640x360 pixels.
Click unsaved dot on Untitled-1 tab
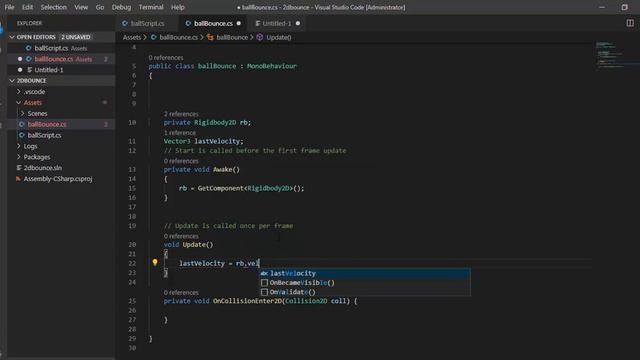[298, 23]
